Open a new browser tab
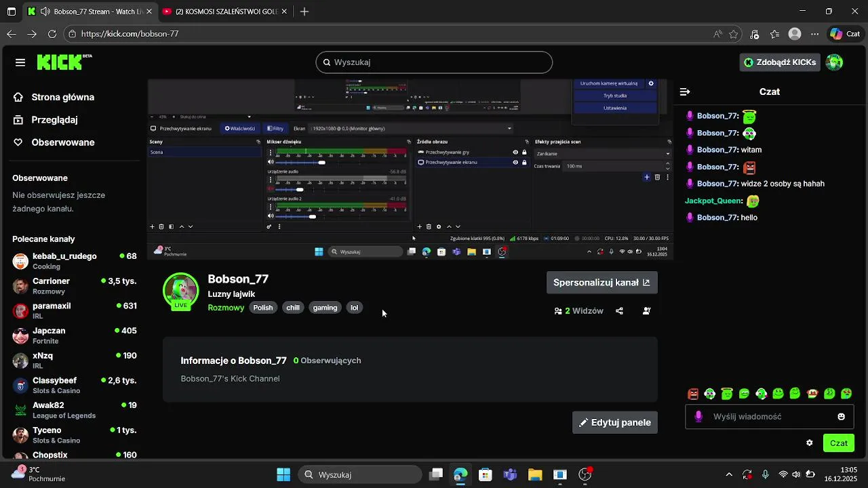 point(304,12)
